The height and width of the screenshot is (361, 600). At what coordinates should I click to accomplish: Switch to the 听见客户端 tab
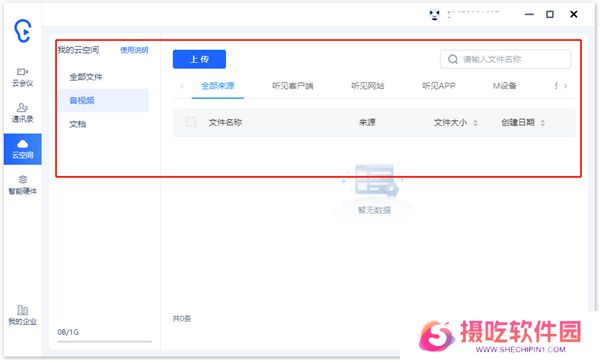pyautogui.click(x=292, y=86)
